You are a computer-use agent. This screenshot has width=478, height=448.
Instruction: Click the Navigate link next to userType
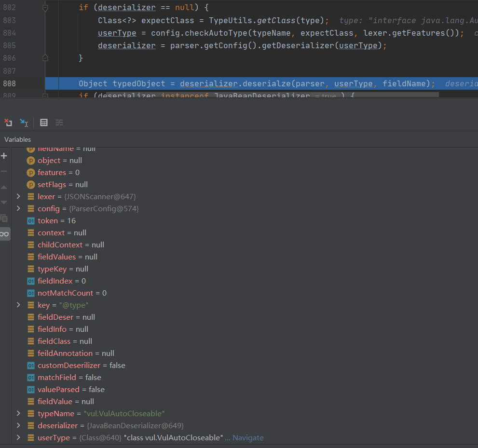248,438
